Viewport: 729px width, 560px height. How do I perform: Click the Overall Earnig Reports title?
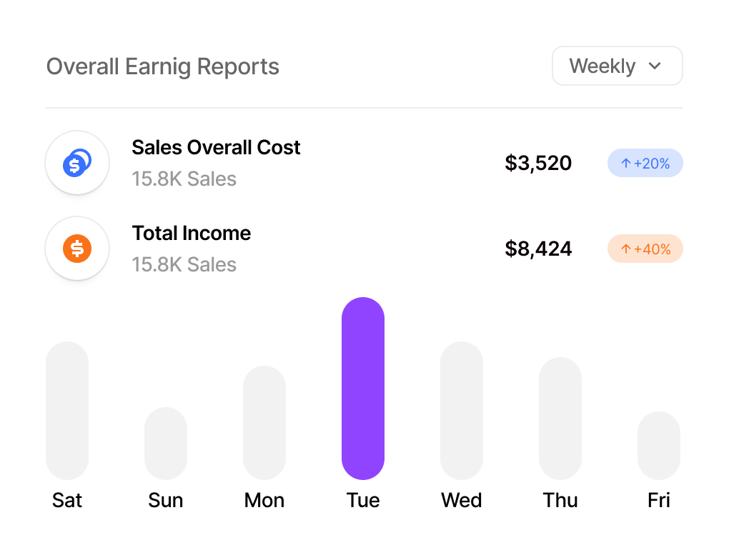click(x=162, y=66)
